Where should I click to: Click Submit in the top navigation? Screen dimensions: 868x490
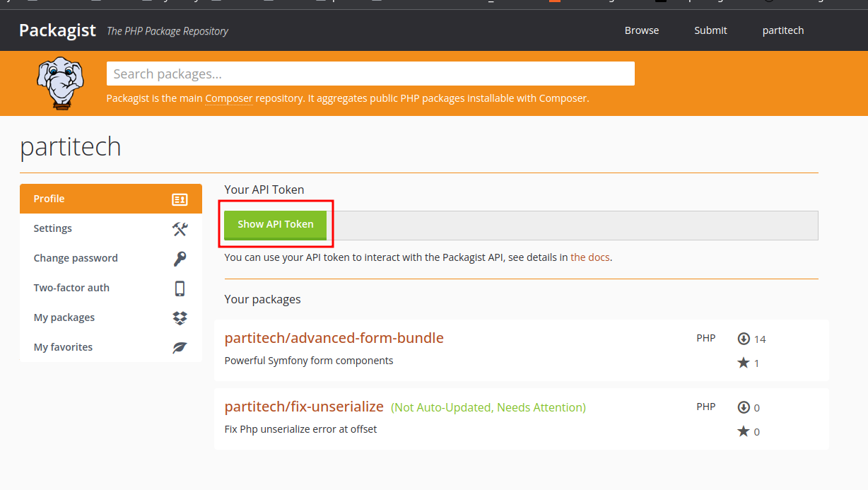tap(710, 30)
